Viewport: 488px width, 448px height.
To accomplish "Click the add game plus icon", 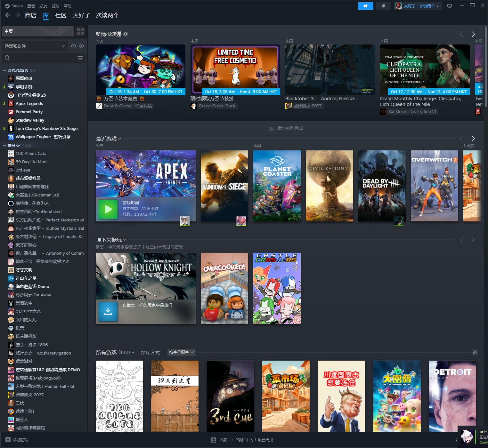I will (8, 440).
